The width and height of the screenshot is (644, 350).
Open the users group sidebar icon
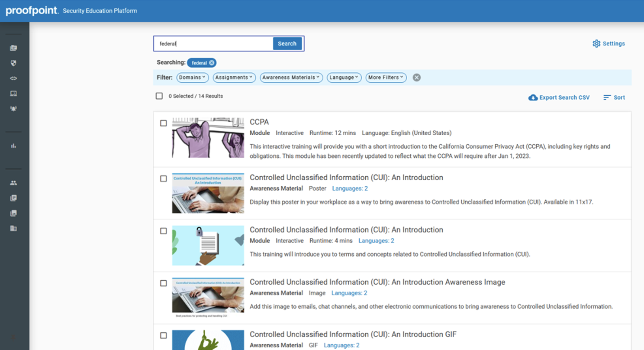pos(13,183)
